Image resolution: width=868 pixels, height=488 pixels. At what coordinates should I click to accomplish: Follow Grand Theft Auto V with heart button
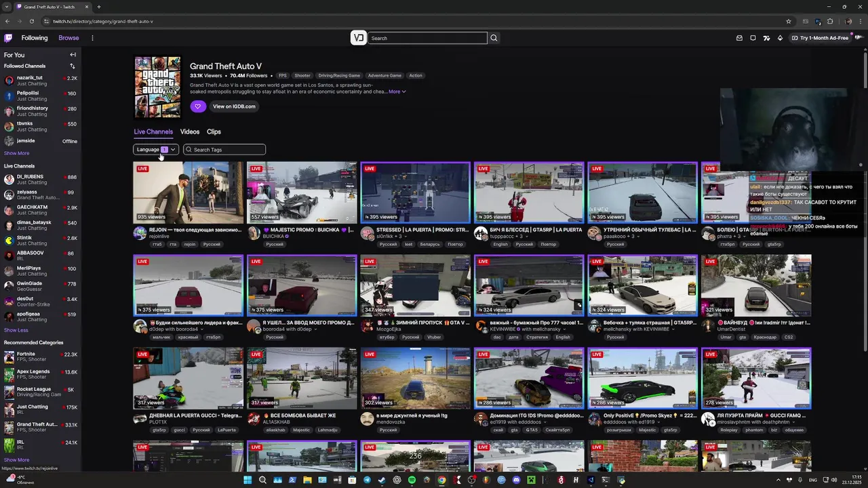[x=197, y=106]
